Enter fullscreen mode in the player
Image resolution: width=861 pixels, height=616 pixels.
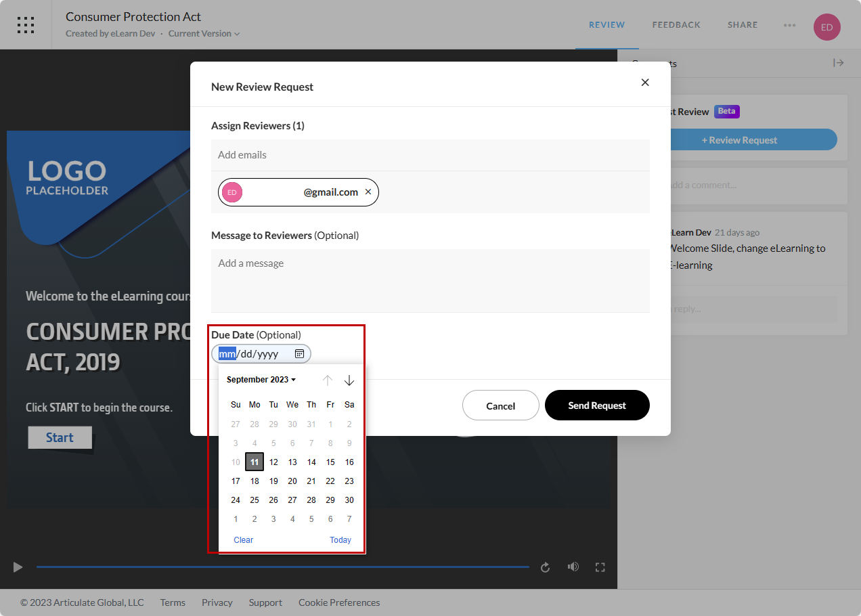point(600,567)
